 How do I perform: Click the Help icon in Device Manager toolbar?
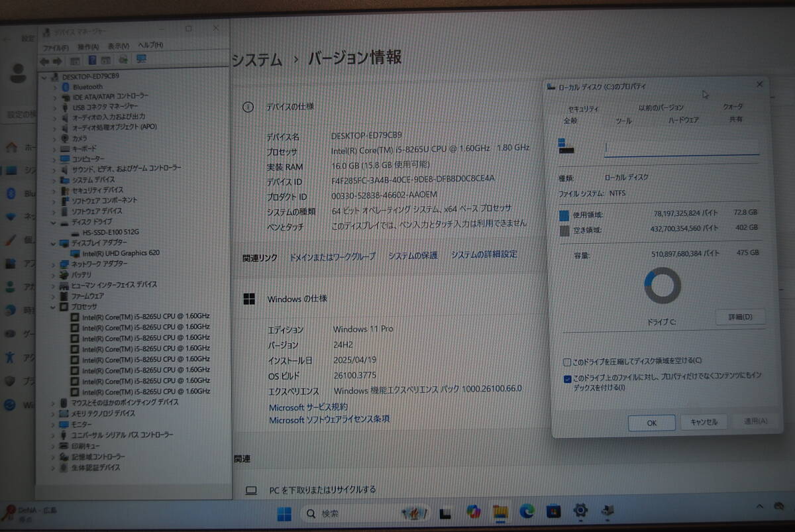[x=93, y=60]
